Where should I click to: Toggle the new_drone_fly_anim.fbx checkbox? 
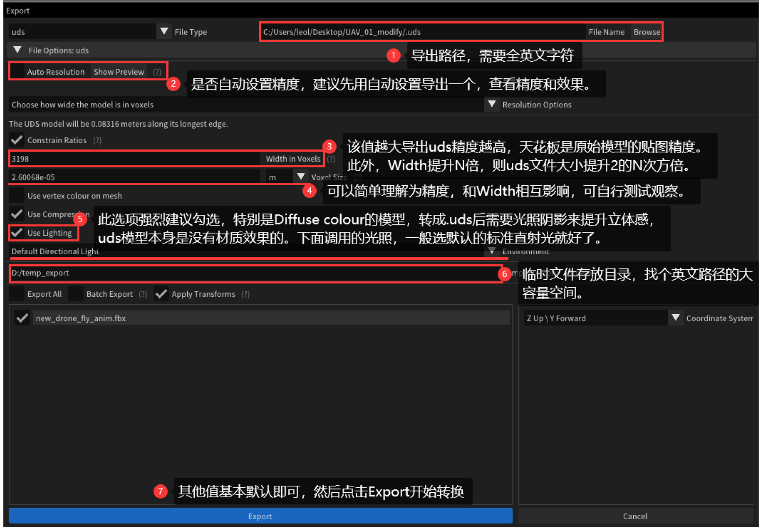click(22, 318)
